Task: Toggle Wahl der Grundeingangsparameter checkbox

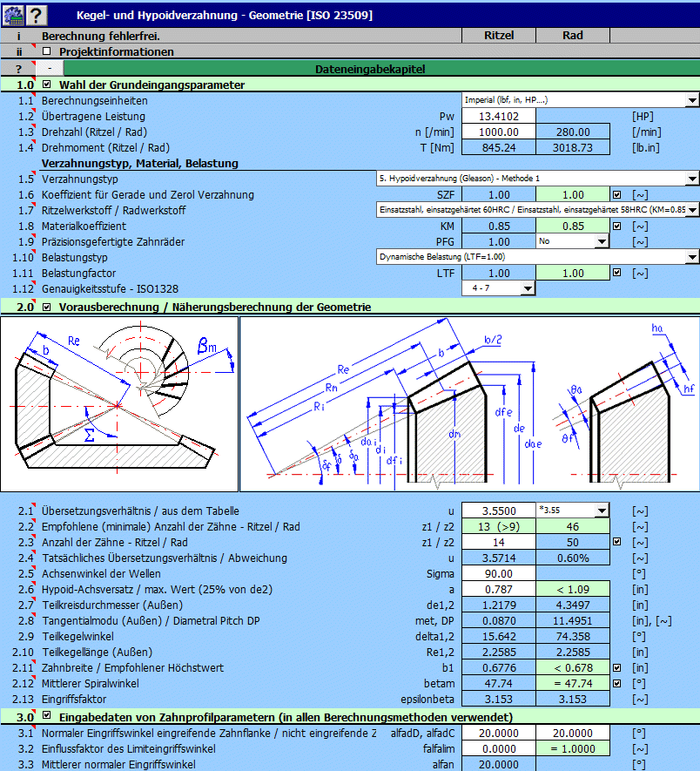Action: pyautogui.click(x=47, y=85)
